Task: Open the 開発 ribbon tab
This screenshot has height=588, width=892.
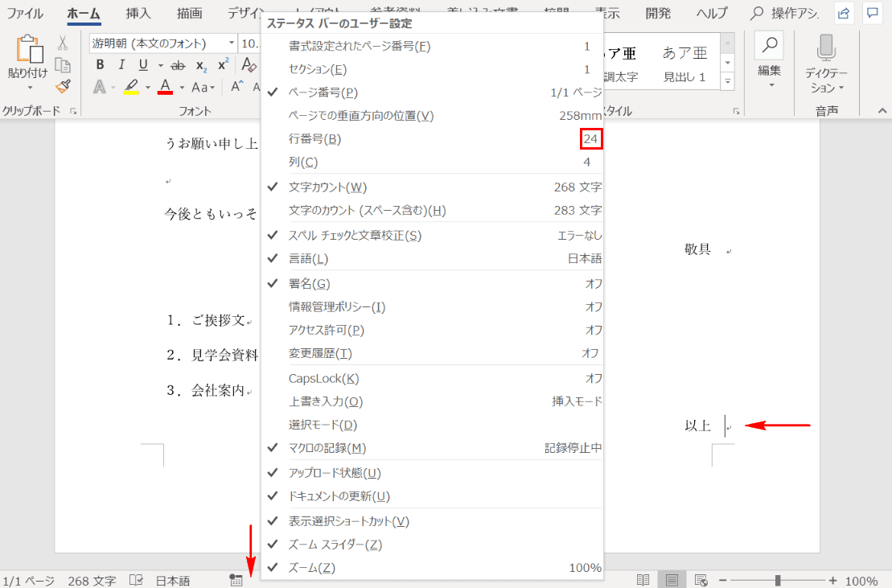Action: click(658, 13)
